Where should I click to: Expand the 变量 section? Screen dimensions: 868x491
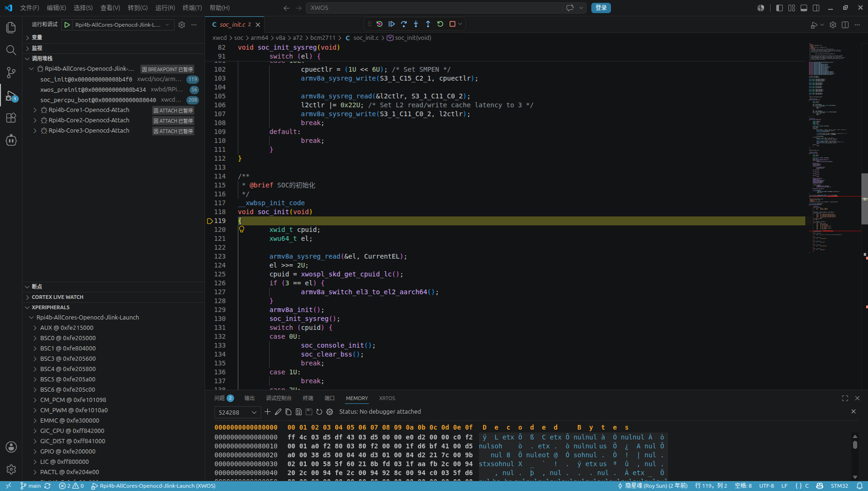pyautogui.click(x=113, y=37)
